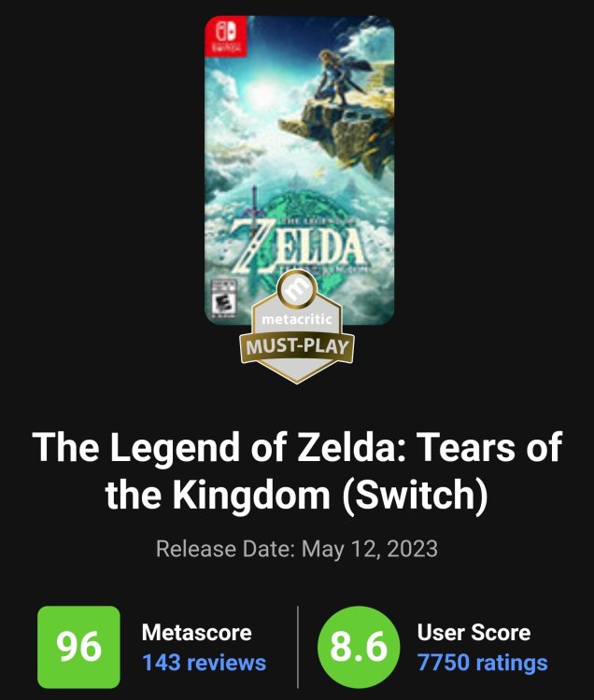Click the game title heading
This screenshot has height=700, width=594.
click(297, 470)
